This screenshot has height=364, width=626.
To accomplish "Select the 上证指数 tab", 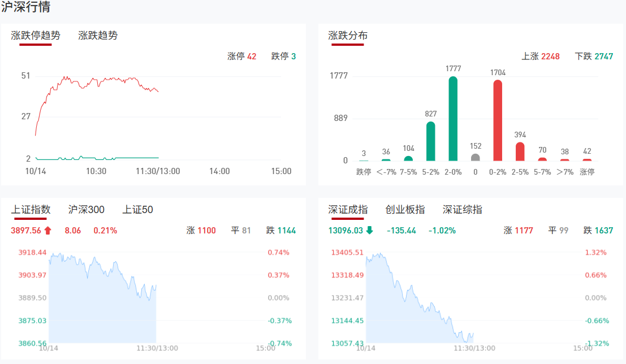I will click(x=31, y=210).
